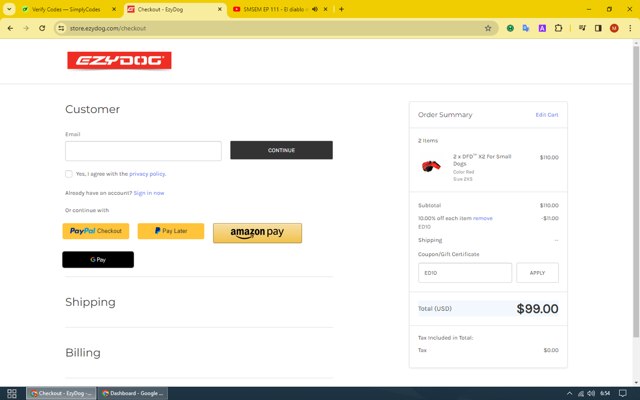Switch to the SMSEM EP 111 YouTube tab
Viewport: 640px width, 400px height.
273,9
